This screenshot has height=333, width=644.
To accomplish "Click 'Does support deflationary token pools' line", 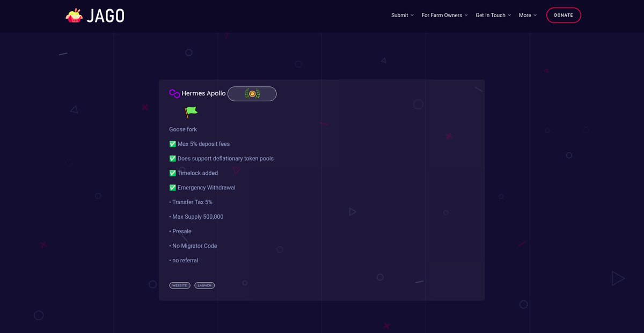I will (x=221, y=158).
